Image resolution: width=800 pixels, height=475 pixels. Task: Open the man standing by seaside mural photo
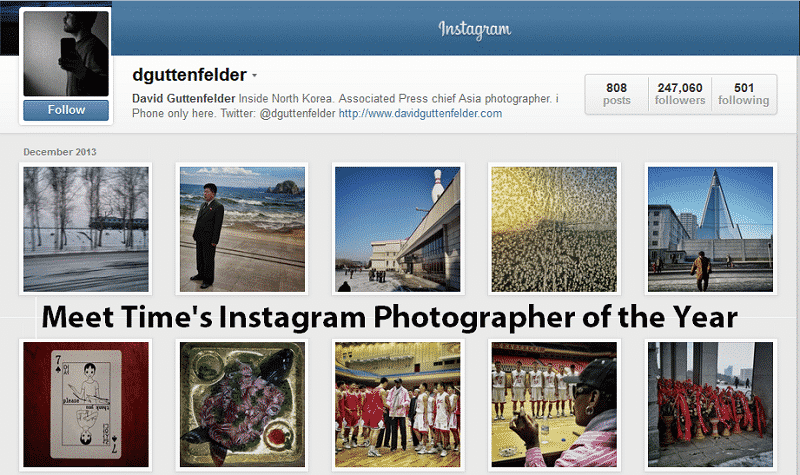pyautogui.click(x=242, y=229)
